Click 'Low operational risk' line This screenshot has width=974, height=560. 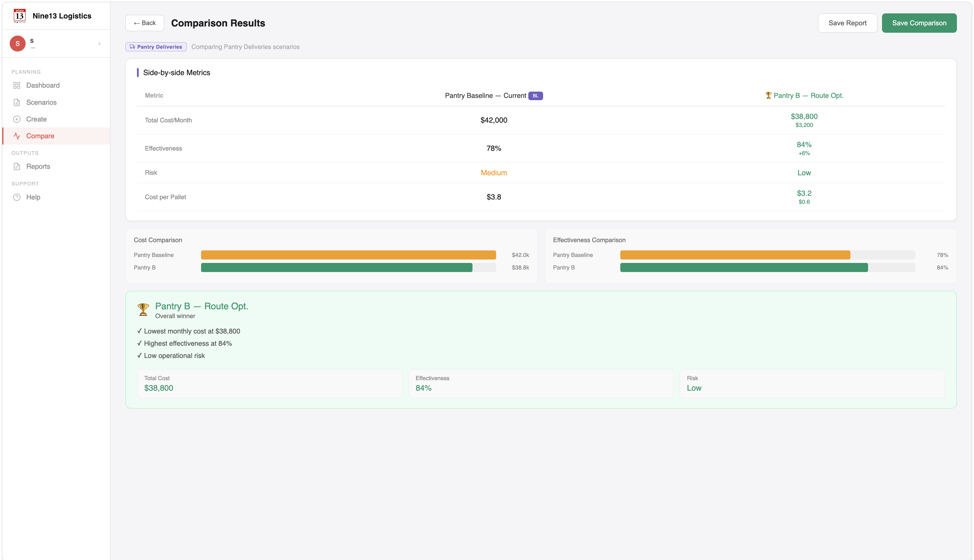171,356
